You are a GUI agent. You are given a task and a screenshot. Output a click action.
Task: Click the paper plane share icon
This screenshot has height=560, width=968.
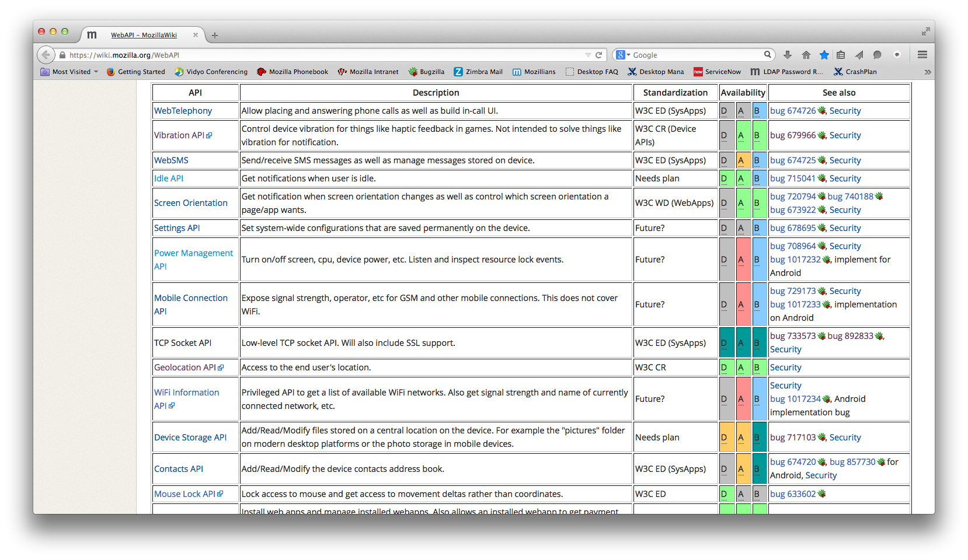[859, 55]
